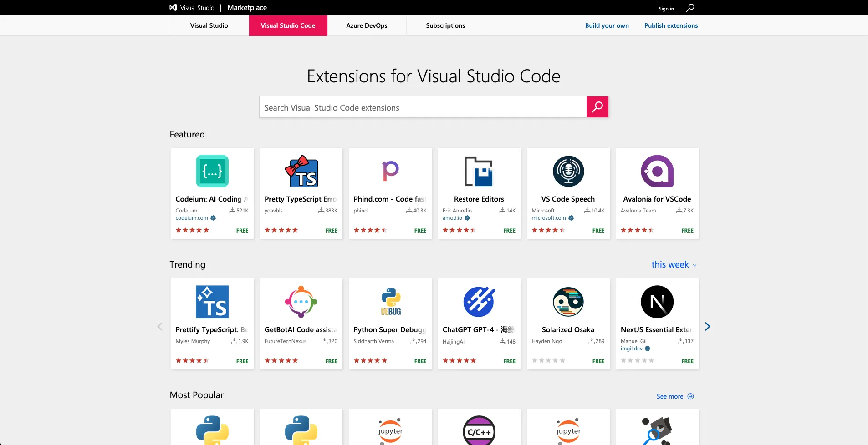868x445 pixels.
Task: Click the first Python icon in Most Popular
Action: (x=212, y=430)
